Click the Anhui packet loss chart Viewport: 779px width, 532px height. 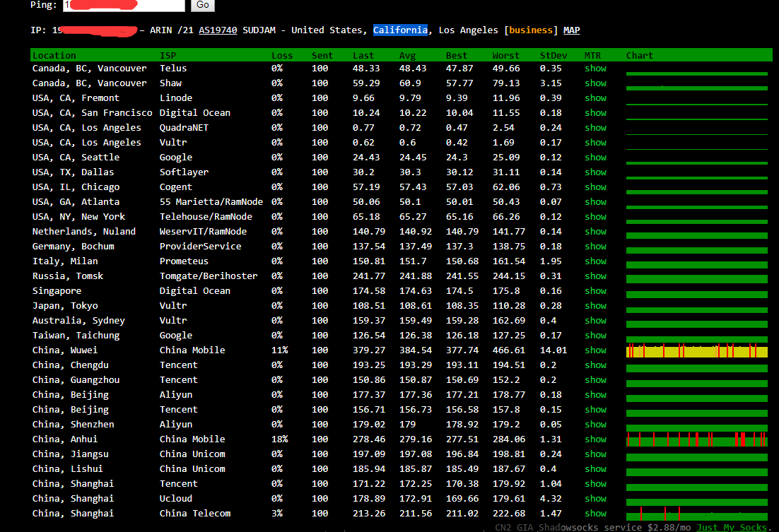[696, 439]
